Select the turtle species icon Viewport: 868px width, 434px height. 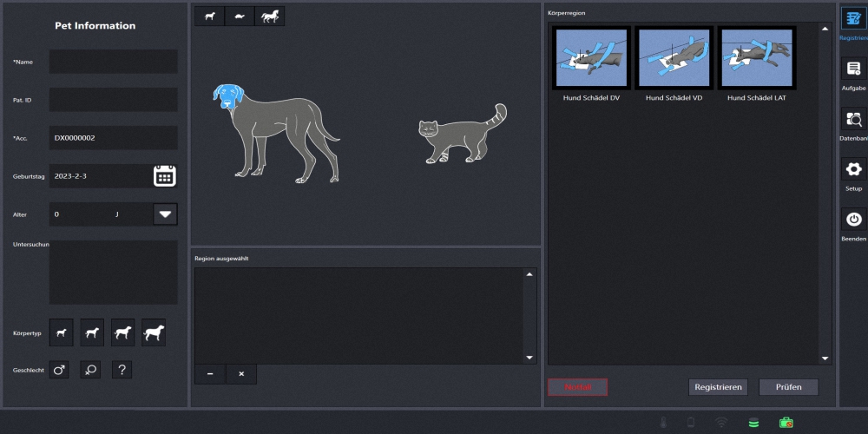click(x=239, y=16)
